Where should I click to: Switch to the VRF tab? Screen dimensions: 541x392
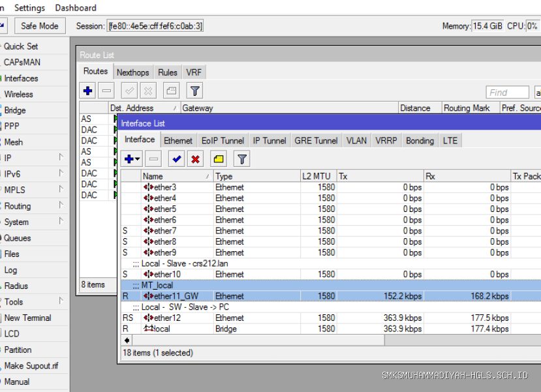[x=194, y=72]
